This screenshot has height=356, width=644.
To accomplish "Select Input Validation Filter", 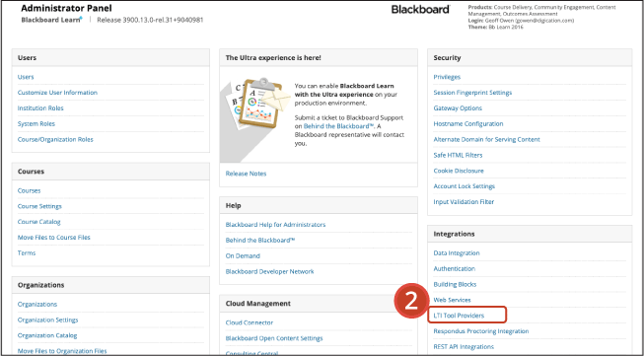I will tap(464, 201).
